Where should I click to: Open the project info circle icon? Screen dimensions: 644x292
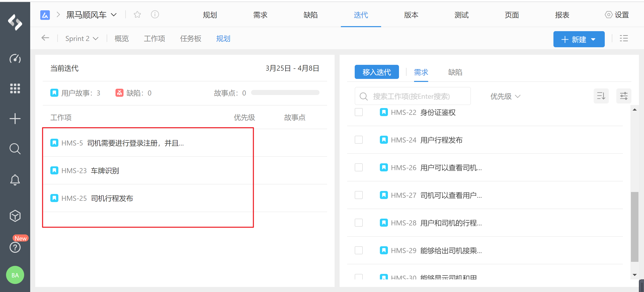click(155, 15)
